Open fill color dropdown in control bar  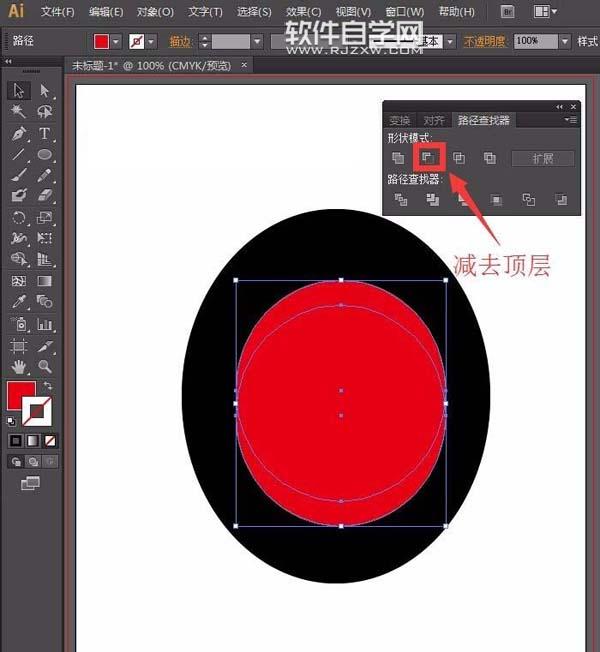point(116,41)
